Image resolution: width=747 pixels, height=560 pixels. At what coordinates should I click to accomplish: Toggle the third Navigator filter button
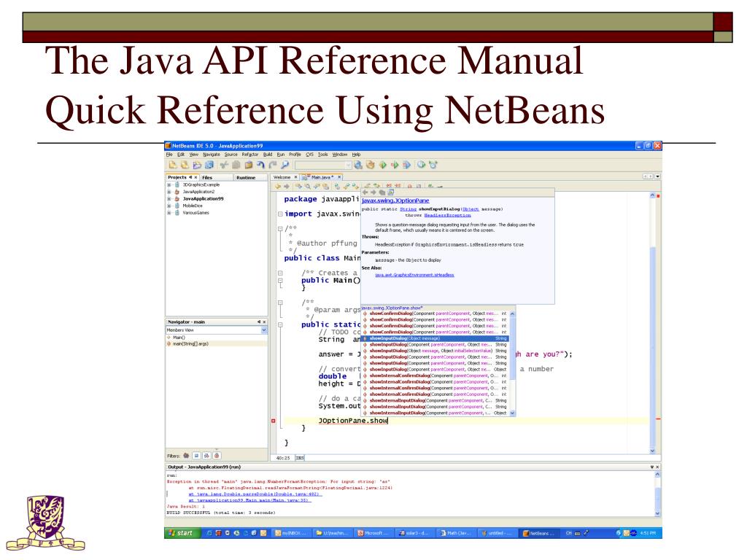pyautogui.click(x=206, y=456)
